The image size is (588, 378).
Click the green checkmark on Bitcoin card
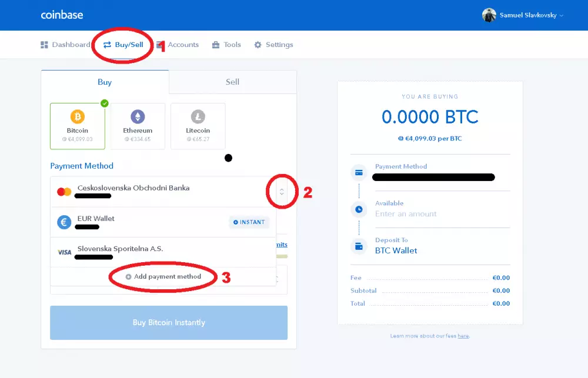[x=104, y=102]
